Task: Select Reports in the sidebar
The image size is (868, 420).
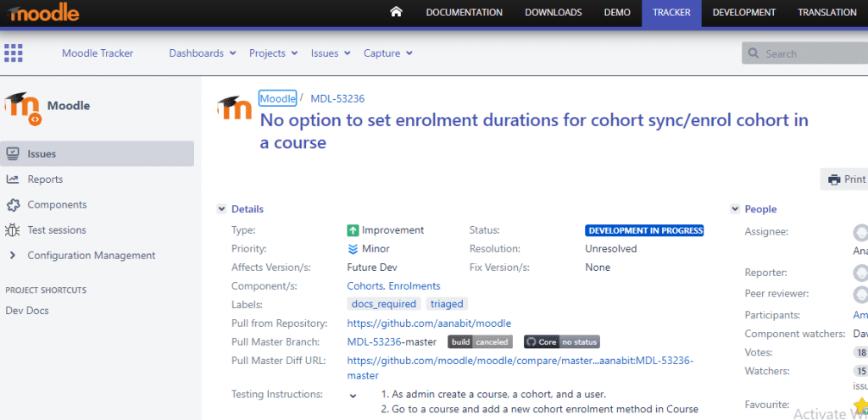Action: (97, 179)
